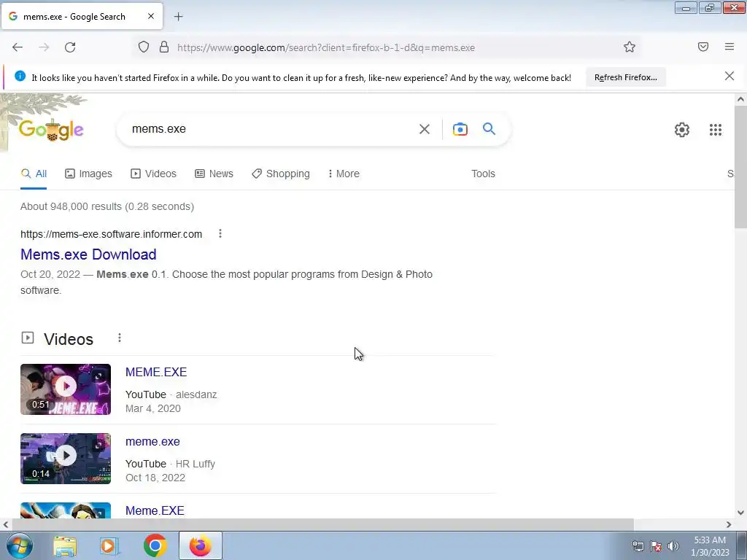Expand the More search categories menu

[344, 174]
